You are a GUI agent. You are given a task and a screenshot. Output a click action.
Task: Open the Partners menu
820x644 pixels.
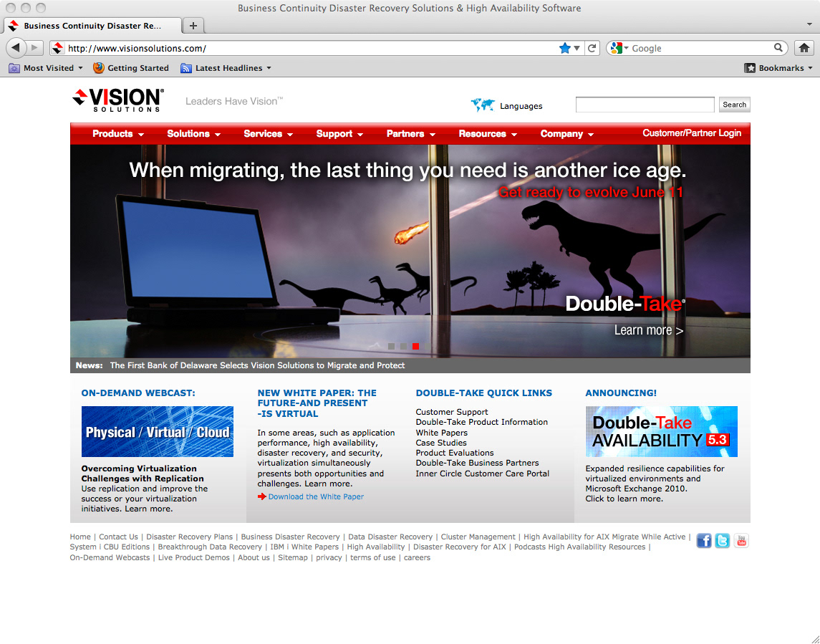pyautogui.click(x=410, y=134)
